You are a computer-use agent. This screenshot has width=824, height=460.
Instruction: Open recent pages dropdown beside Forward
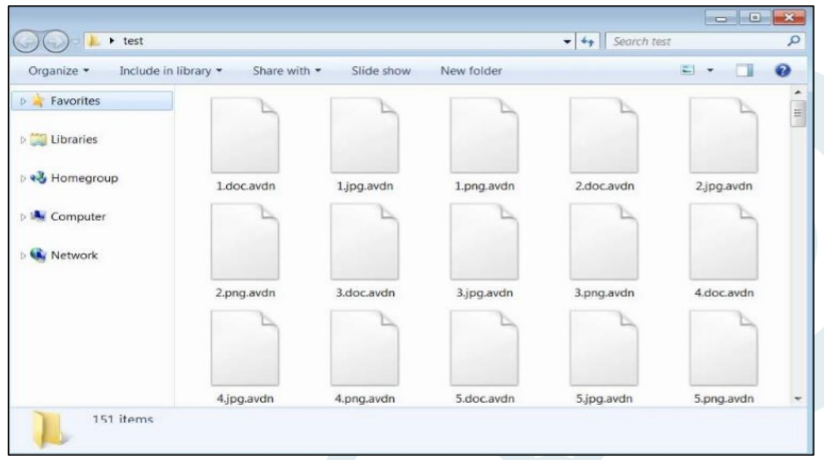[x=75, y=41]
